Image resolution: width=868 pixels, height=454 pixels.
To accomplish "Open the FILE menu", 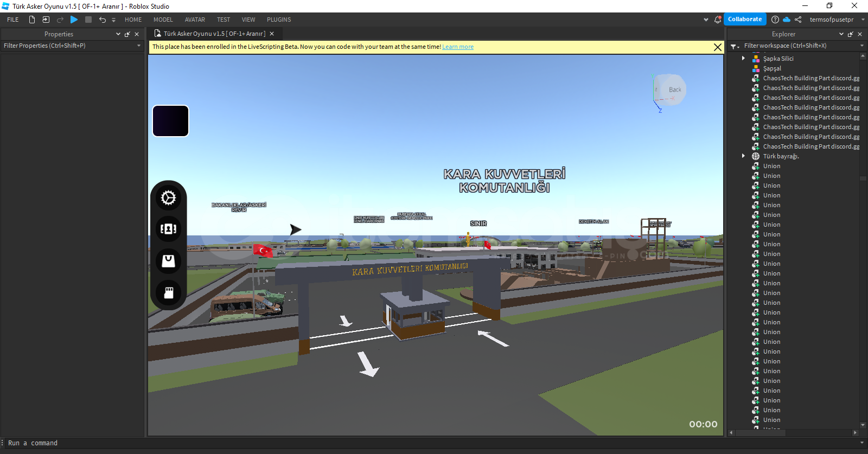I will tap(13, 20).
